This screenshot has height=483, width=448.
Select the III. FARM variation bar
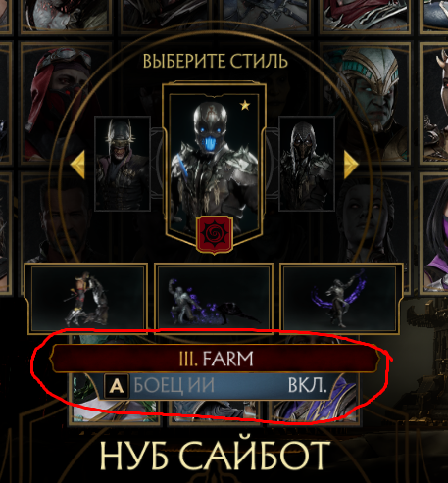215,359
